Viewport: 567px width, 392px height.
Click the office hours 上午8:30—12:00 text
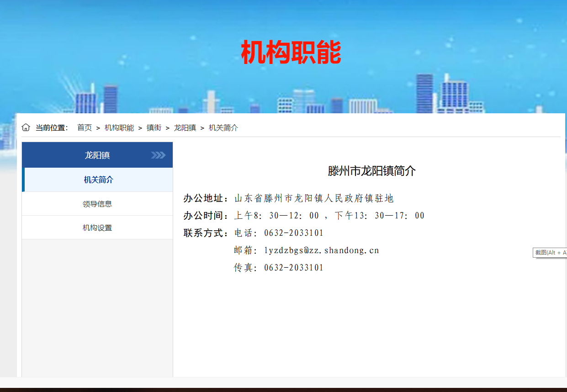pos(276,216)
